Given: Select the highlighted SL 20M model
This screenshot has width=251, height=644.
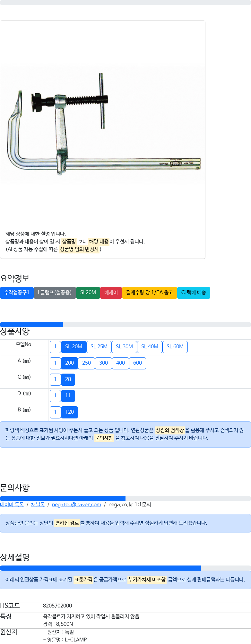Looking at the screenshot, I should click(x=74, y=347).
